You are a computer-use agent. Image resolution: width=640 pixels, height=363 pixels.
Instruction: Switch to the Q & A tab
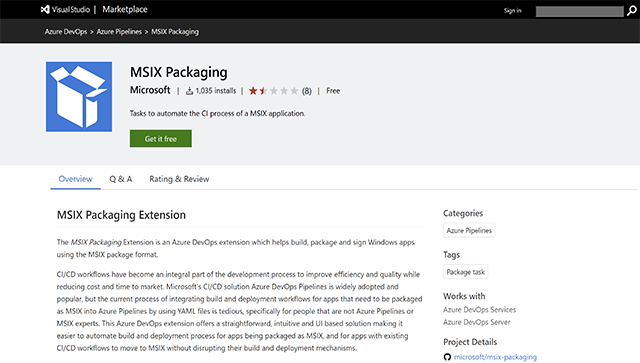point(121,179)
